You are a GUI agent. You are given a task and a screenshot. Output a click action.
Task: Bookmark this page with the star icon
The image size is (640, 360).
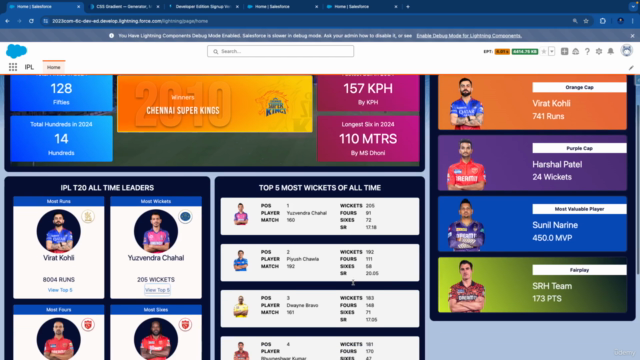coord(586,21)
